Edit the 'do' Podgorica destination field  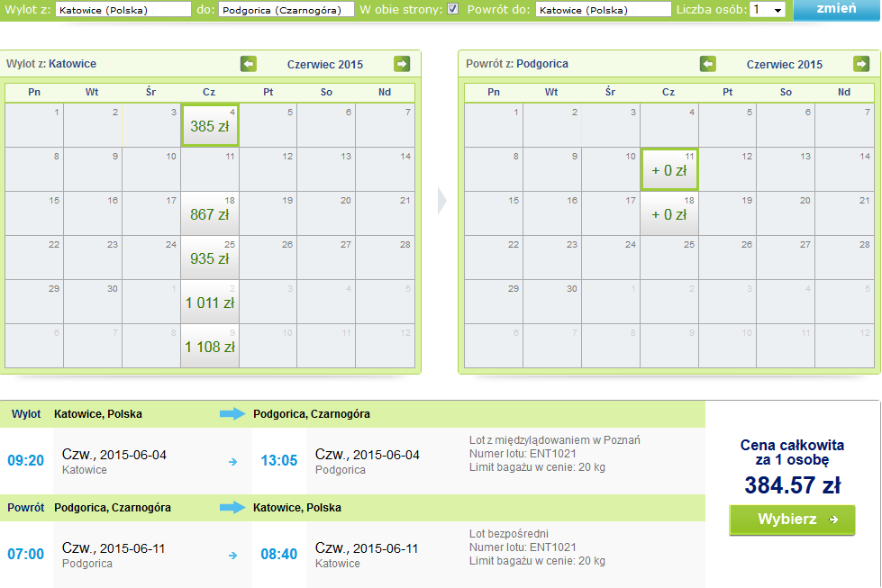click(286, 10)
